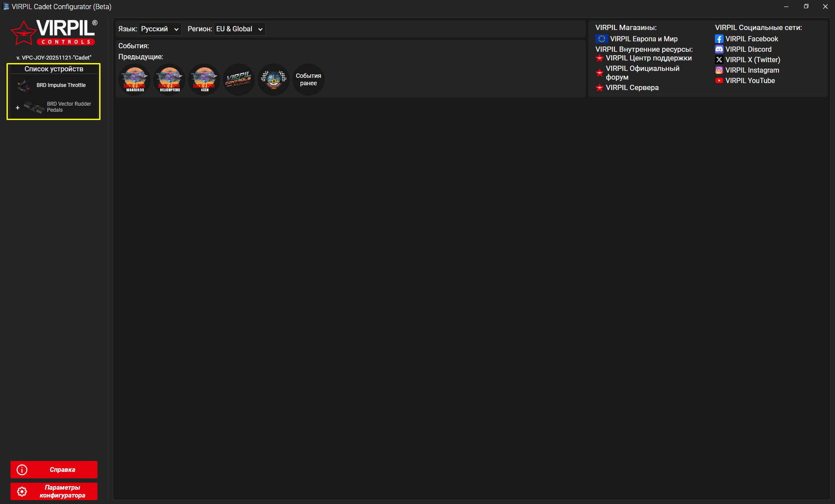The image size is (835, 504).
Task: Open the Back 2 BFM Helicopters event
Action: pos(169,80)
